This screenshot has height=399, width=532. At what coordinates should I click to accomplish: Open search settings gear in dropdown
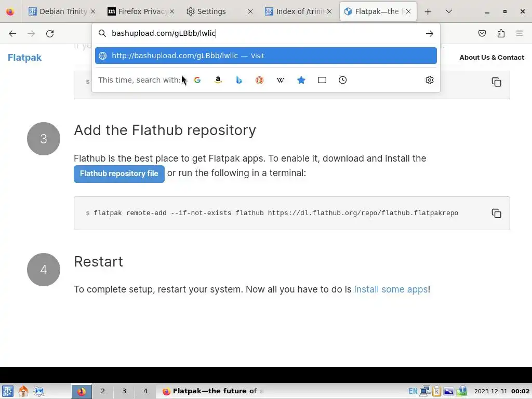(430, 80)
